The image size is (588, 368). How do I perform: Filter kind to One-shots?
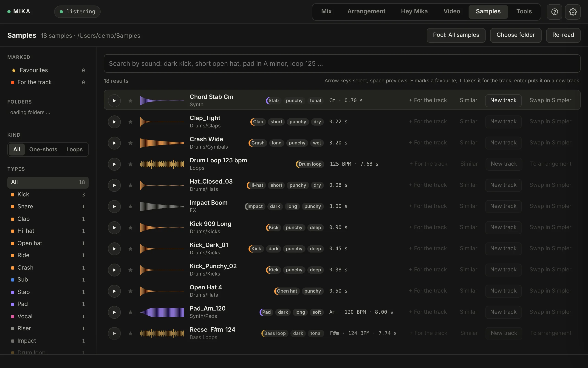pos(43,149)
